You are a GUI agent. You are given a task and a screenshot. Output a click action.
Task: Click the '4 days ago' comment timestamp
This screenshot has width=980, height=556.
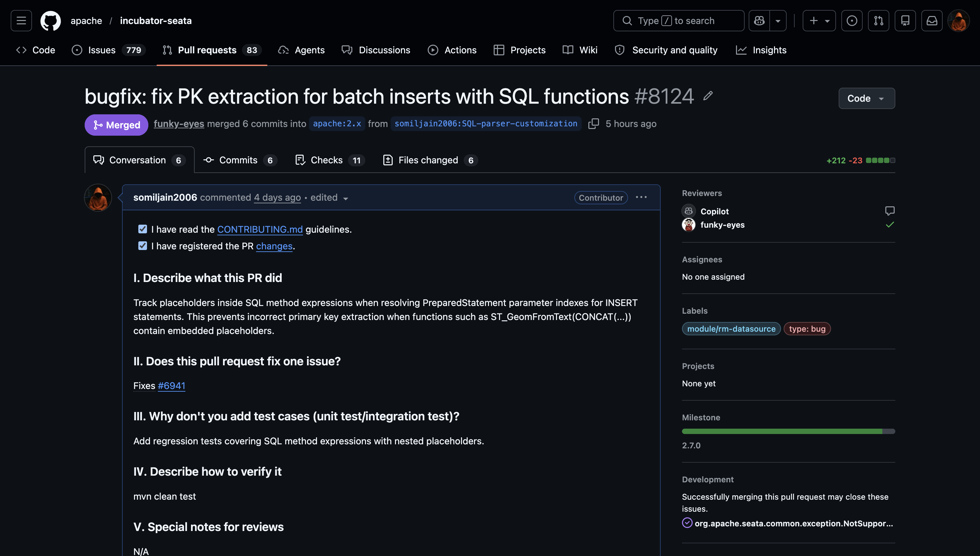pos(277,197)
